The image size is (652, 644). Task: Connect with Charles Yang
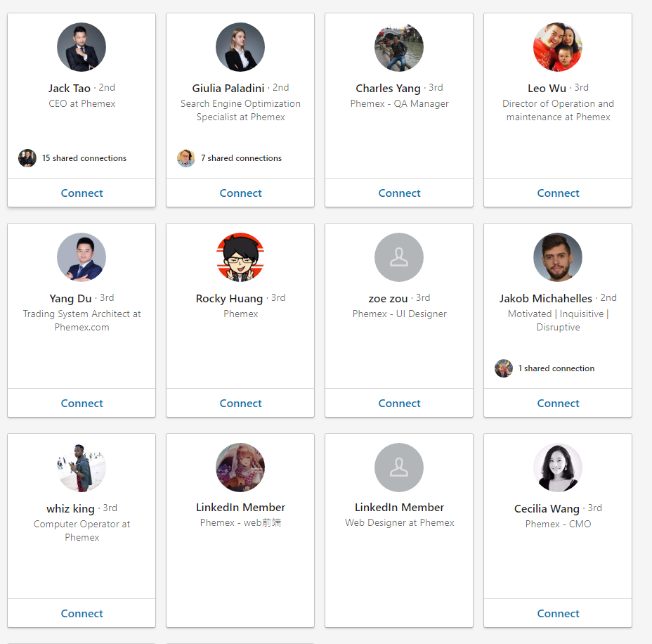point(399,193)
